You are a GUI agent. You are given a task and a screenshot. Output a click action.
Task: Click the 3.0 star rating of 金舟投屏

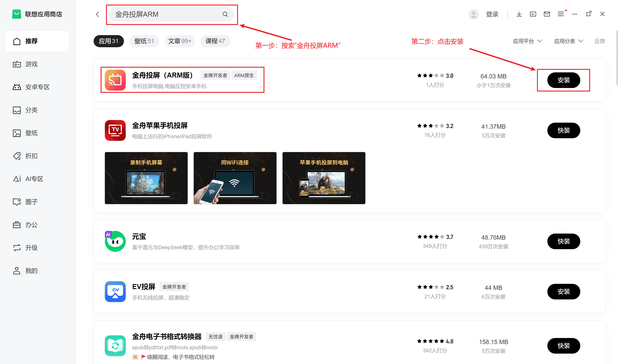[x=435, y=76]
